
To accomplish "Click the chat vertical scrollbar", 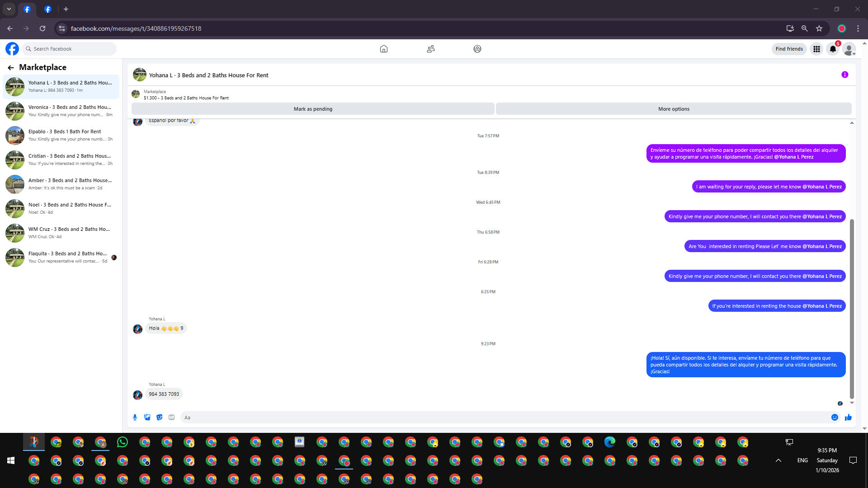I will (852, 307).
